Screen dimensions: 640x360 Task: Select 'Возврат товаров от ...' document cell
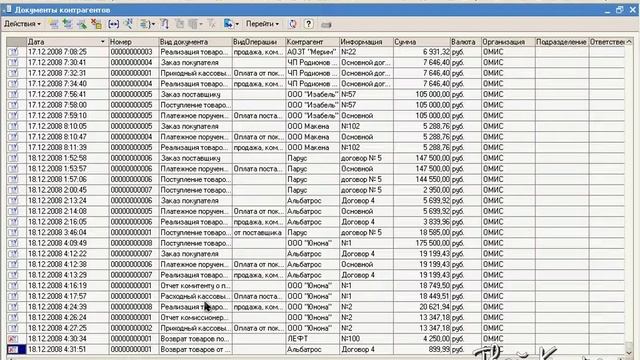click(195, 349)
